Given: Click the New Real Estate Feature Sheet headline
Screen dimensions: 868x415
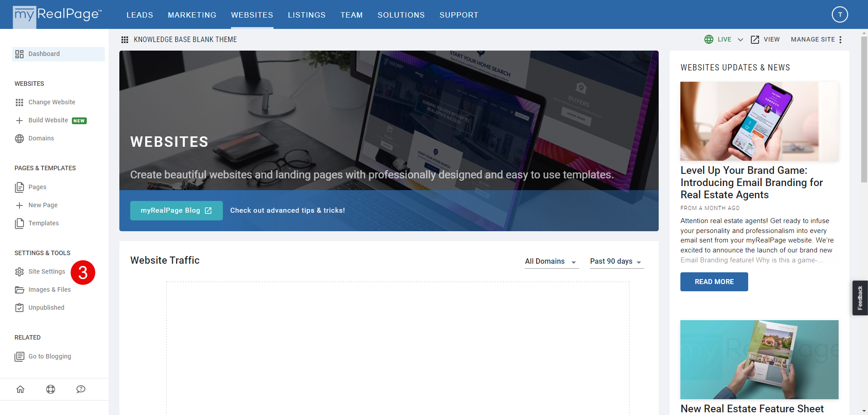Looking at the screenshot, I should tap(752, 409).
